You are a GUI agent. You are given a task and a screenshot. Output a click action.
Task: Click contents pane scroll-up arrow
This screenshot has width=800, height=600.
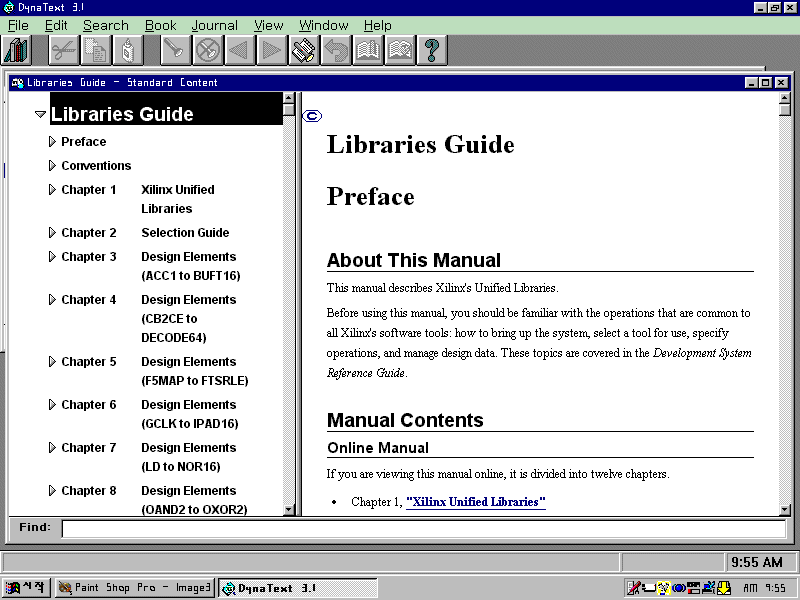(289, 98)
